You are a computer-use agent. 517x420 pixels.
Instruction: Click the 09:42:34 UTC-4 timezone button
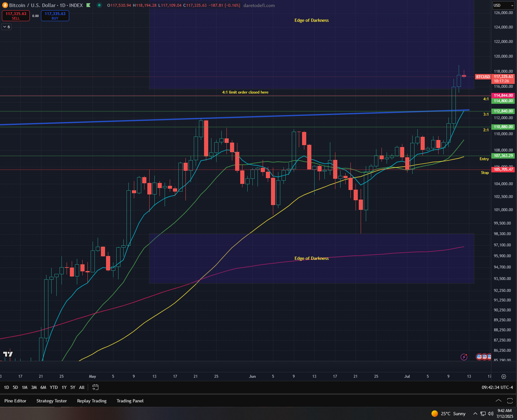497,387
